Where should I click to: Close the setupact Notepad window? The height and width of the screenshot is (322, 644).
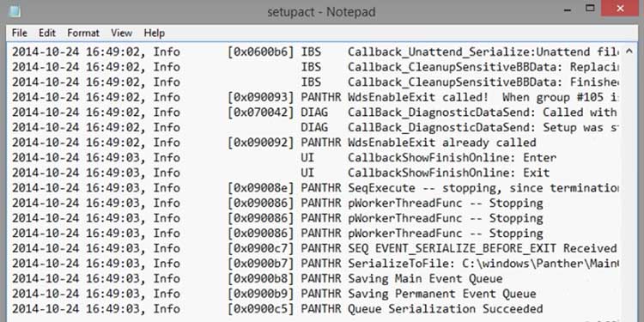pyautogui.click(x=621, y=9)
